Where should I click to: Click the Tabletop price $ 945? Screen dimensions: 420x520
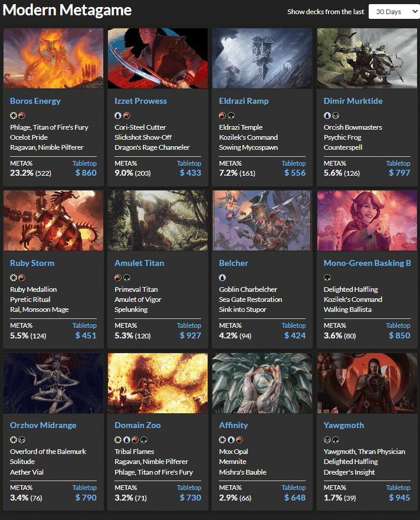pyautogui.click(x=399, y=498)
